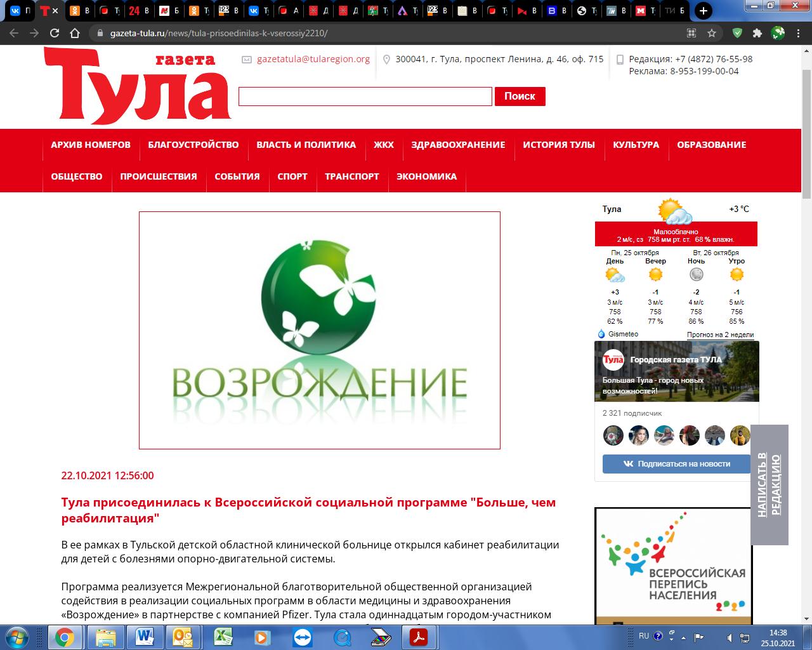Click the article headline about Больше, чем реабилитация

[308, 510]
